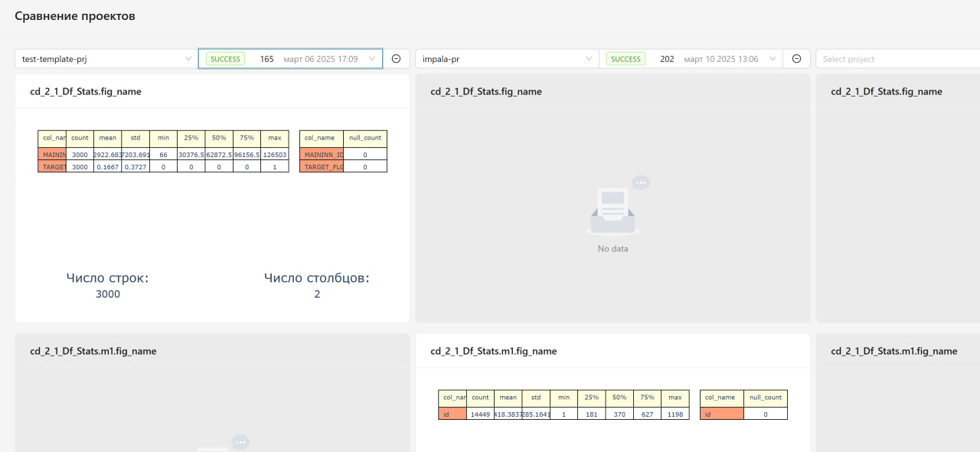Viewport: 980px width, 452px height.
Task: Click the Select project field
Action: [897, 59]
